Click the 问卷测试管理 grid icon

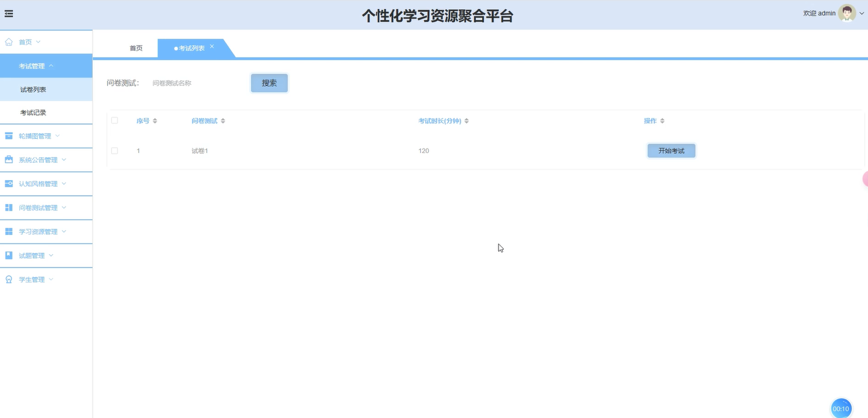8,207
